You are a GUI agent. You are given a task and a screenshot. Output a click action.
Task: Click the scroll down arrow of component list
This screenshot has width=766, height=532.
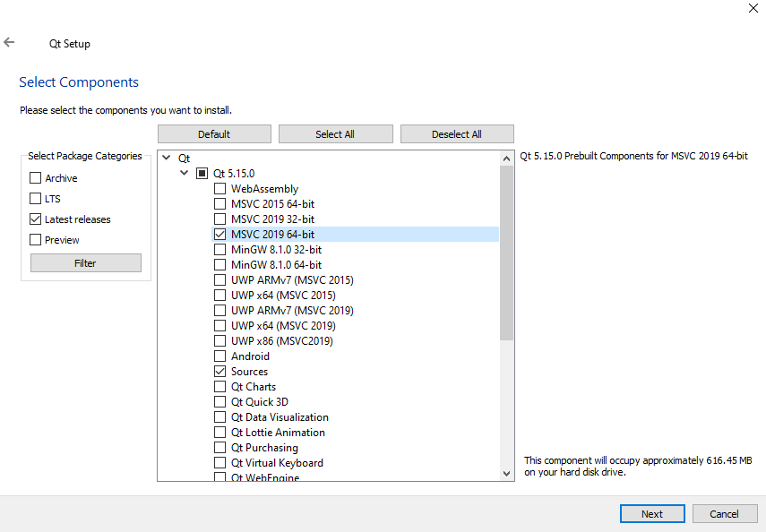point(506,474)
